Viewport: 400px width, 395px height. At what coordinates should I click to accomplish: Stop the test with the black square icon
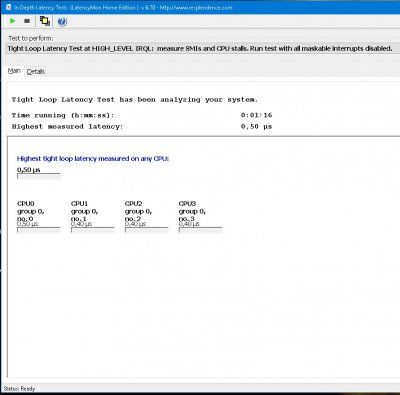coord(27,21)
